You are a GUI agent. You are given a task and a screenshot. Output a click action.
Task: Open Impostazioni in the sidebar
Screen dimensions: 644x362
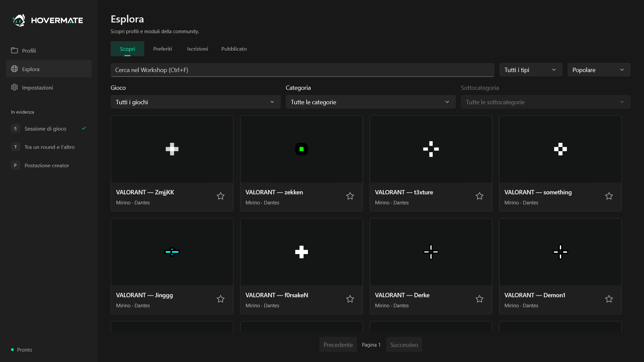[x=49, y=87]
